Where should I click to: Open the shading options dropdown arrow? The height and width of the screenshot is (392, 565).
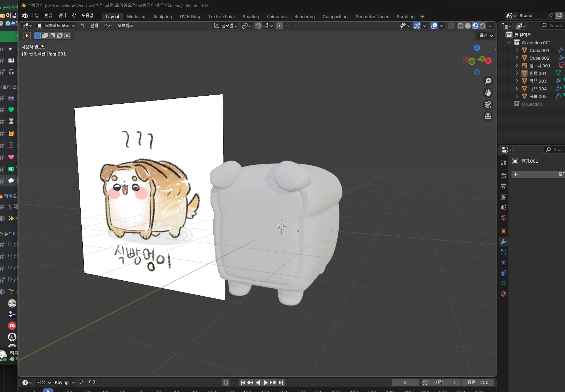point(490,26)
